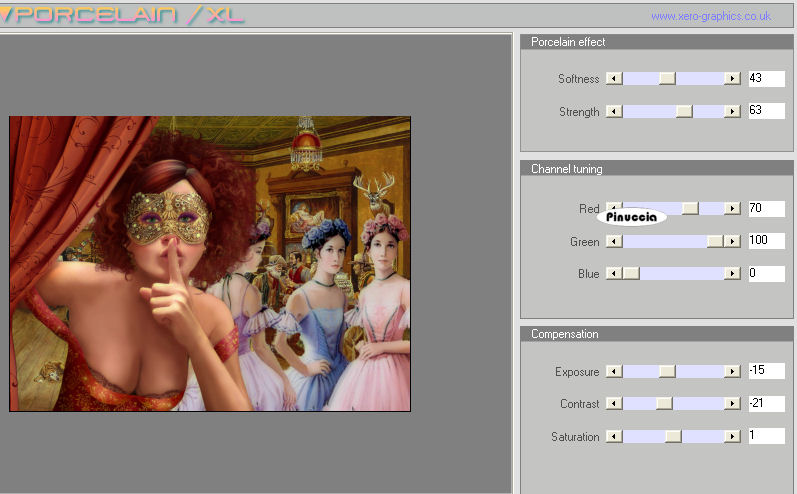Screen dimensions: 797x494
Task: Click the Exposure value field showing -15
Action: click(767, 370)
